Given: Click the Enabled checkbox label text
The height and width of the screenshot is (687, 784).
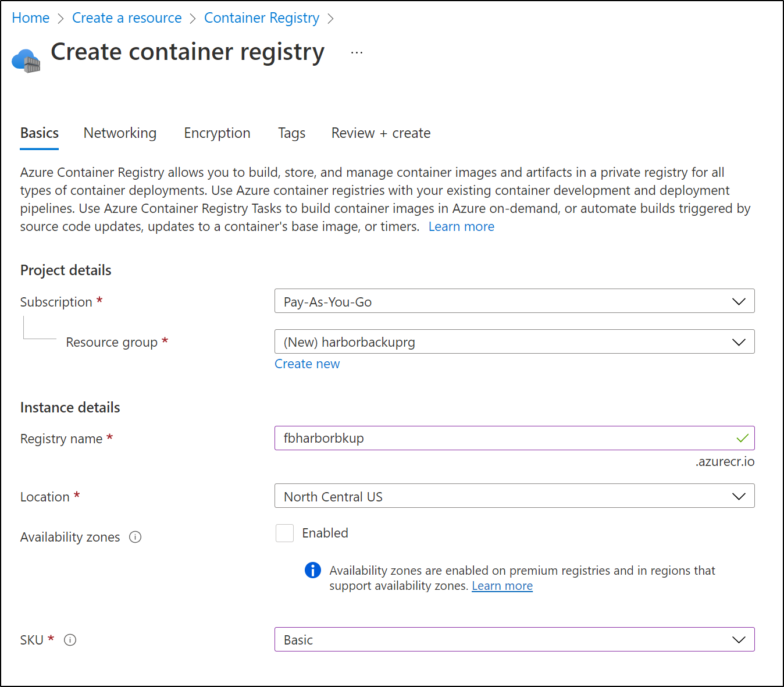Looking at the screenshot, I should (x=325, y=533).
